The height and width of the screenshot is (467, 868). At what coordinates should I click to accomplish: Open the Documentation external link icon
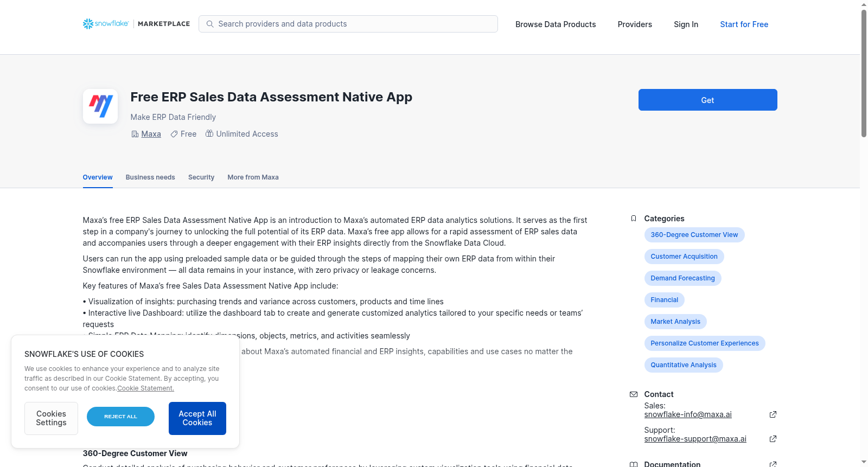tap(773, 464)
